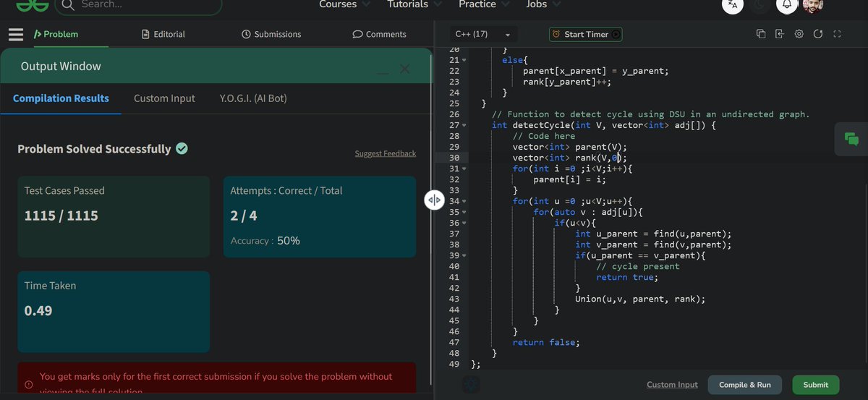Click the play icon in Start Timer
This screenshot has width=868, height=400.
pyautogui.click(x=616, y=34)
